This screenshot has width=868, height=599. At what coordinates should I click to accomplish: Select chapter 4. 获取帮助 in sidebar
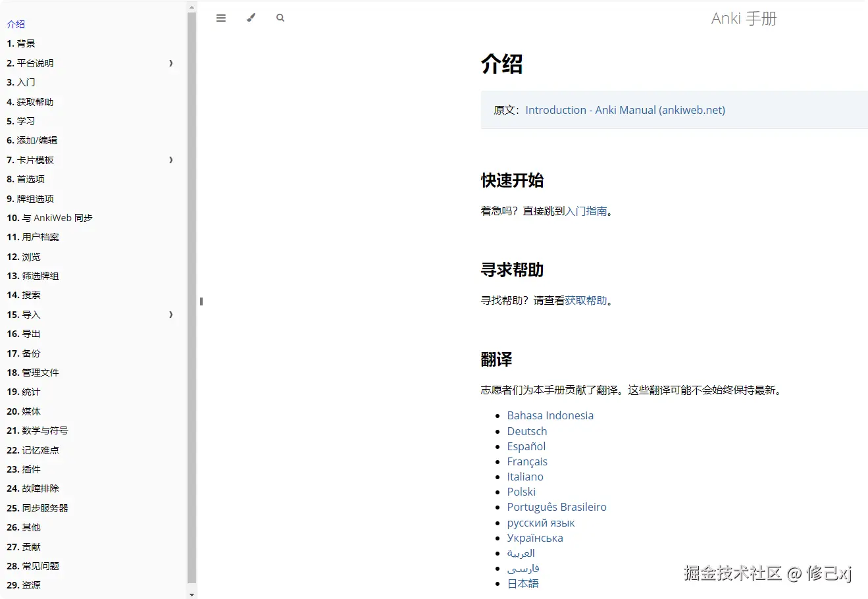coord(30,102)
